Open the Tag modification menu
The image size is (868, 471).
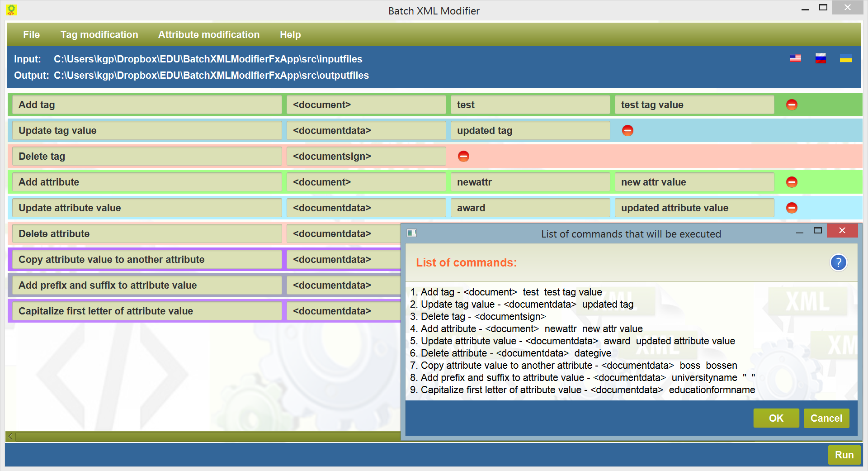99,34
